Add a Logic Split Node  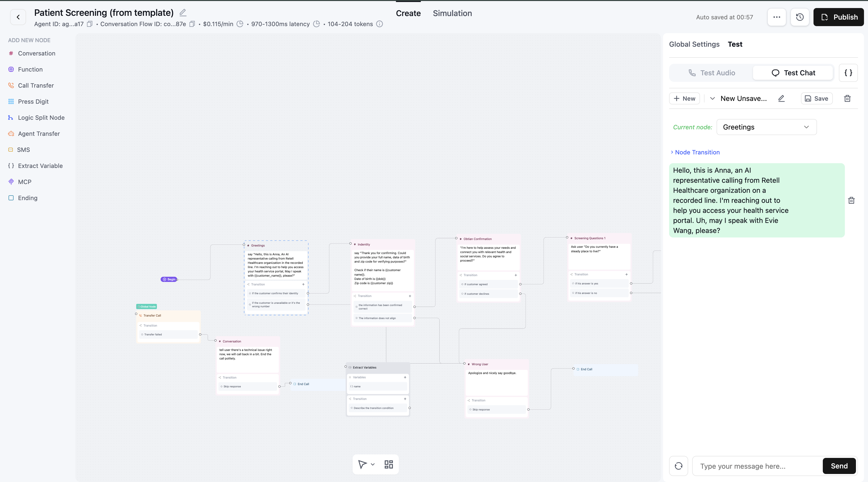pyautogui.click(x=36, y=117)
